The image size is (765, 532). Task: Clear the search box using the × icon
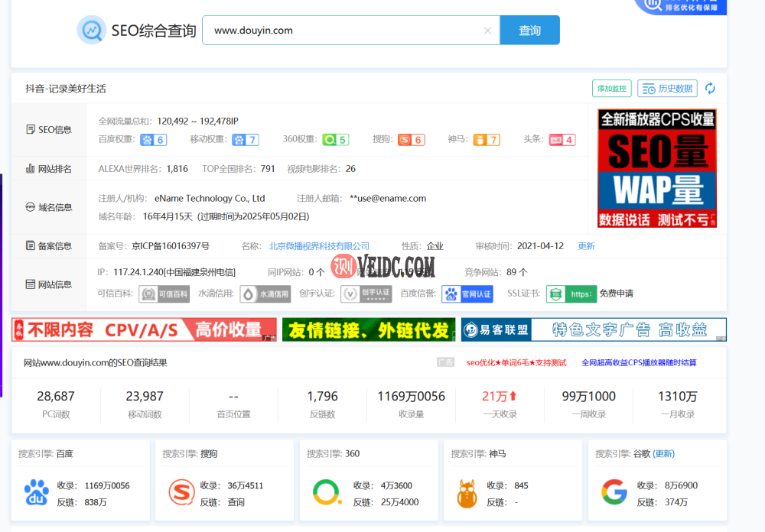pyautogui.click(x=487, y=30)
